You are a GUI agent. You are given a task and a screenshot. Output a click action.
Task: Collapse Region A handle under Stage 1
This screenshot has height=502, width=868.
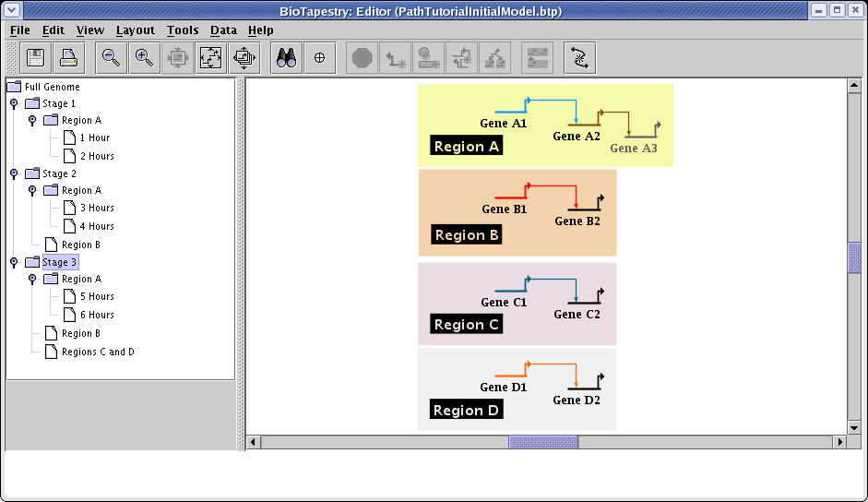(x=32, y=120)
